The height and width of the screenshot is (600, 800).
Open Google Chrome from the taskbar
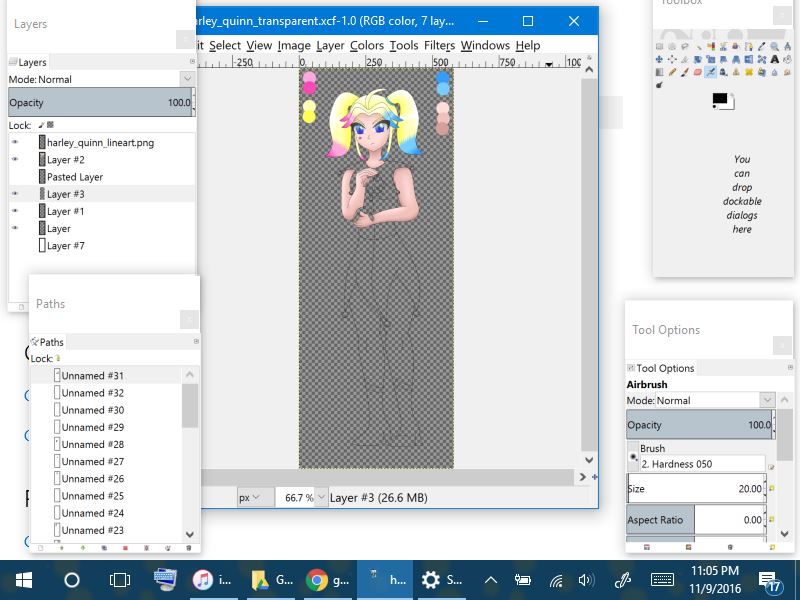(328, 580)
